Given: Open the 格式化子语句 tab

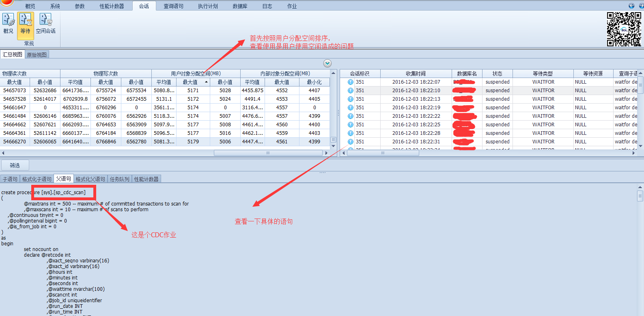Looking at the screenshot, I should (37, 179).
